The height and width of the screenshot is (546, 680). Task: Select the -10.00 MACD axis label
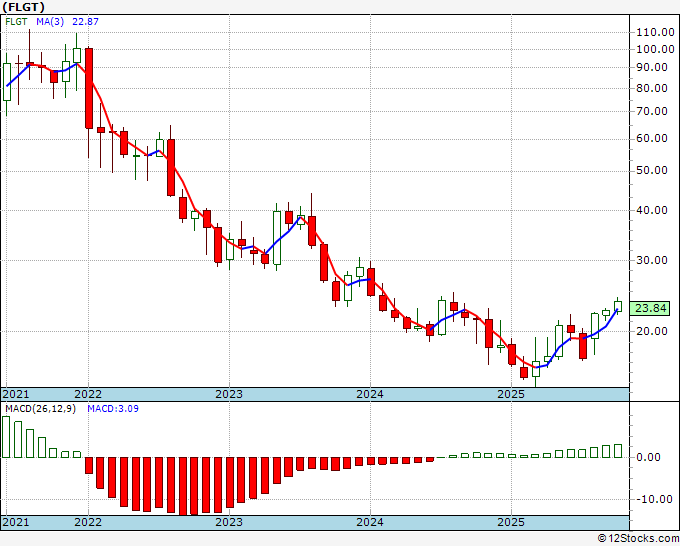pyautogui.click(x=655, y=499)
